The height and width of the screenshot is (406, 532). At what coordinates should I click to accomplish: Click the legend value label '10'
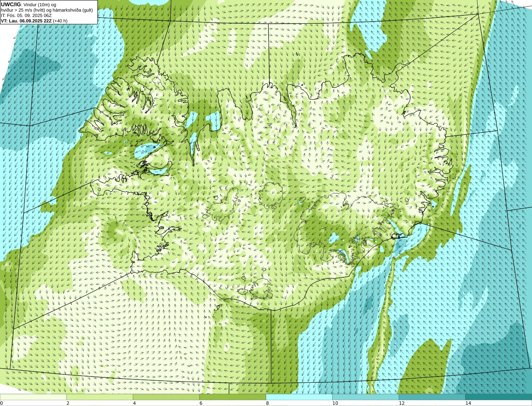335,403
